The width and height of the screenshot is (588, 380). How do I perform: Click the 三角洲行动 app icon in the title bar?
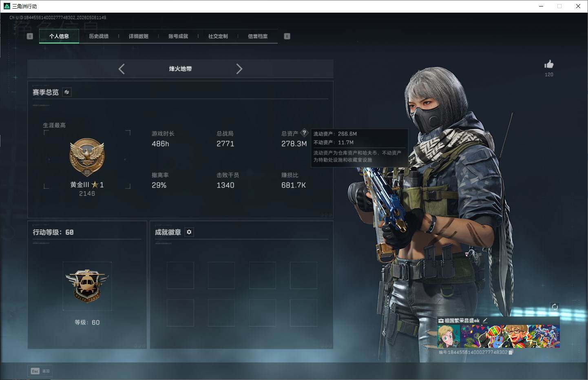pyautogui.click(x=7, y=6)
